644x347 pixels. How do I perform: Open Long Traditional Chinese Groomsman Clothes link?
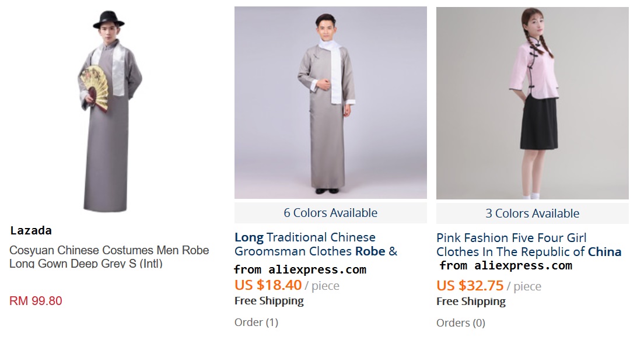[x=316, y=244]
